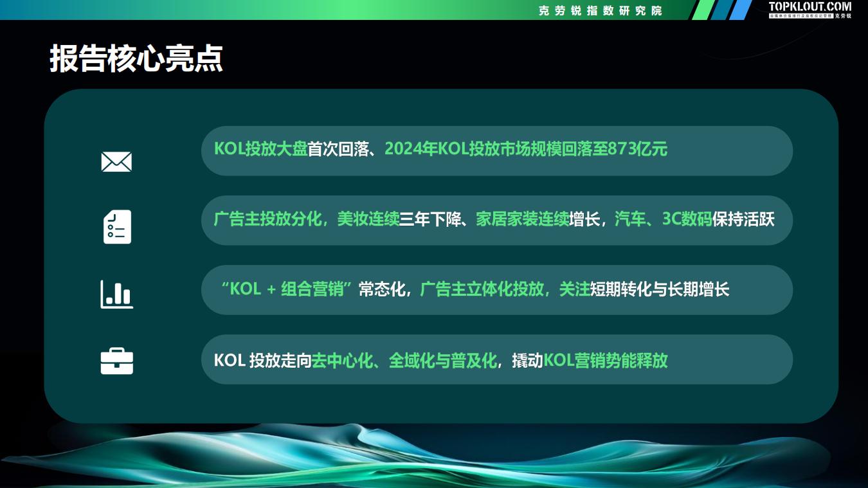Select the KOL投放大盘首次回落 highlight pill
The image size is (868, 488).
click(x=497, y=150)
